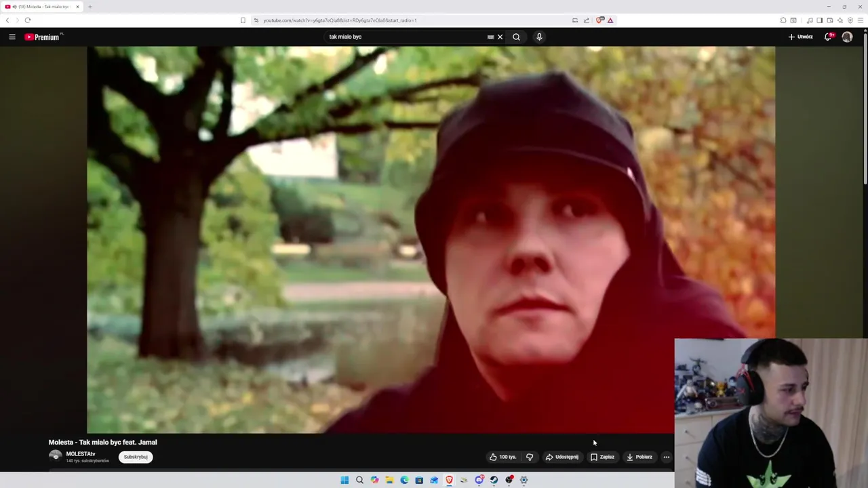Screen dimensions: 868x488
Task: Open the MOLESTAtv channel name link
Action: point(81,453)
